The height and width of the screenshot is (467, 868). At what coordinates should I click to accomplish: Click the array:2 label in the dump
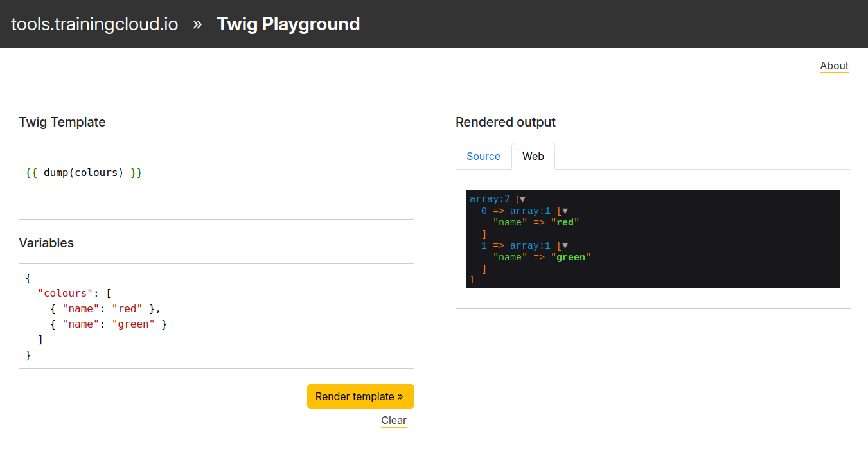tap(490, 200)
